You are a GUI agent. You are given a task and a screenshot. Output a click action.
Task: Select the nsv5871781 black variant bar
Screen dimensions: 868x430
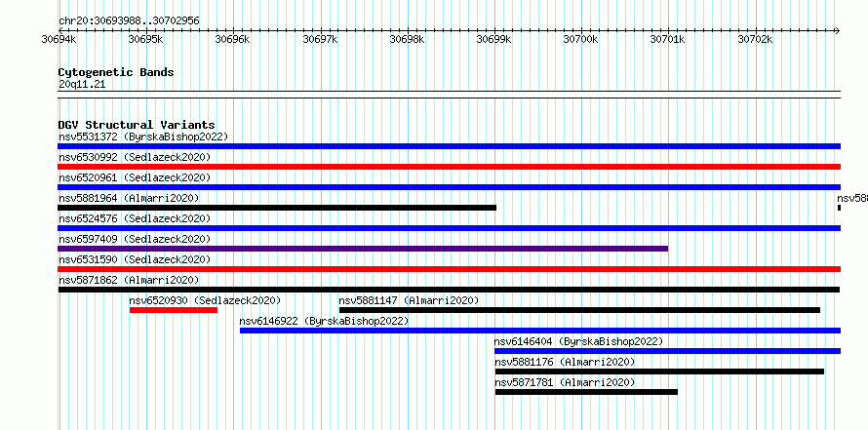click(x=586, y=392)
